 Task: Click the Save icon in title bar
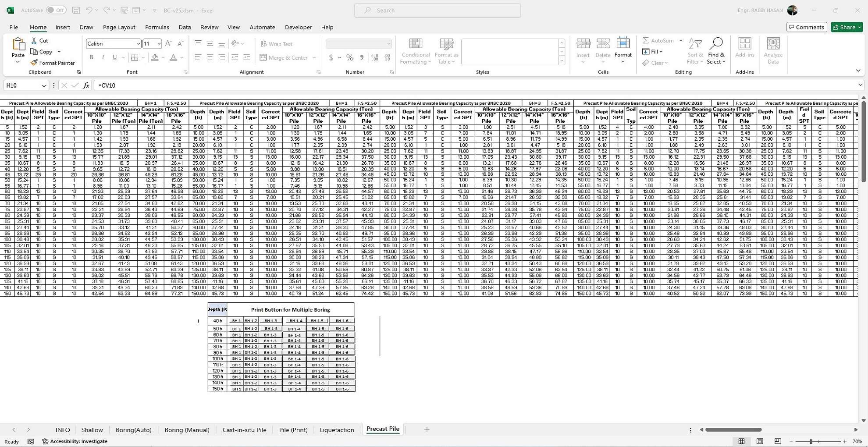[x=76, y=10]
